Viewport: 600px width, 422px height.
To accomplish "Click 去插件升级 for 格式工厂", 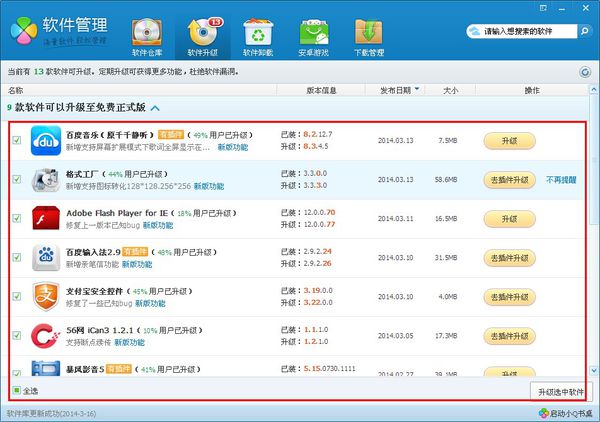I will pos(509,180).
